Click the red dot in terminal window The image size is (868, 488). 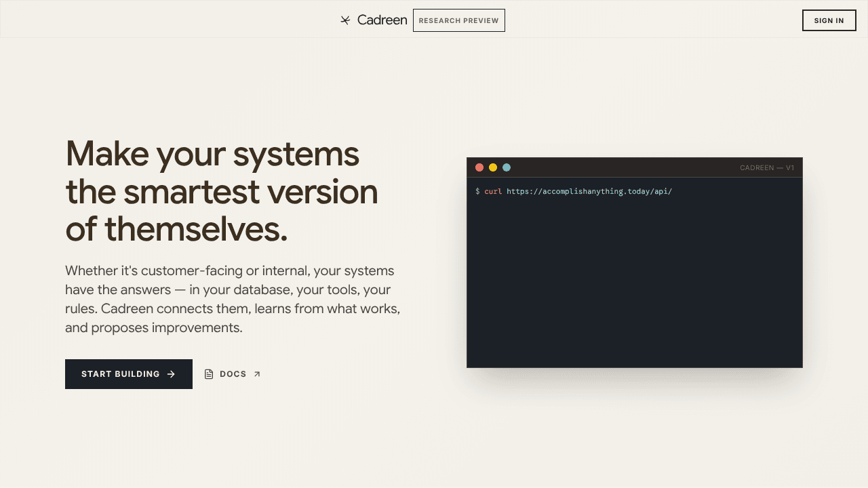[x=479, y=167]
